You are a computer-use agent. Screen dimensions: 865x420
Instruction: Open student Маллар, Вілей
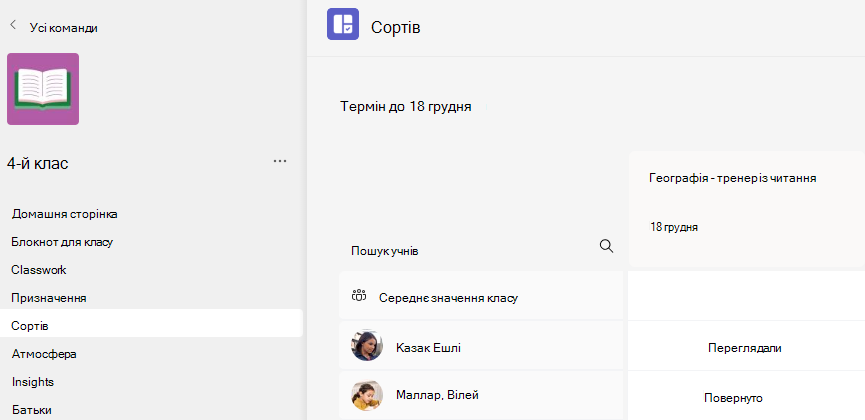[x=437, y=395]
